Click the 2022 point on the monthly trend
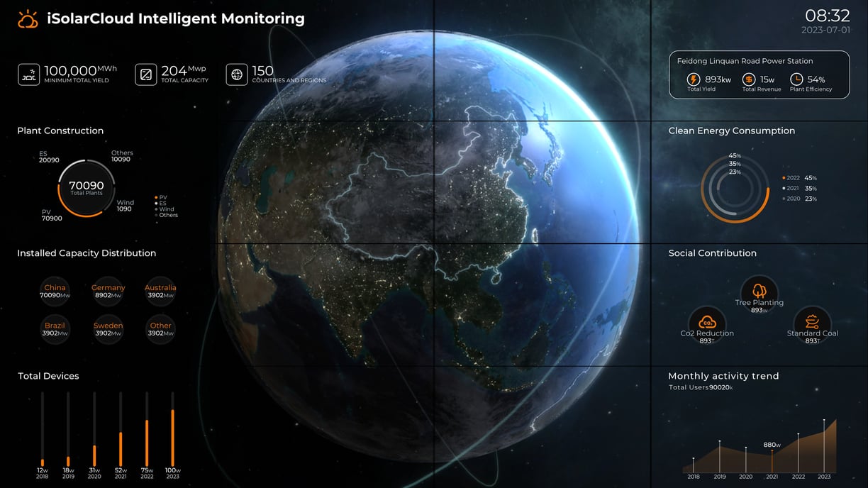 [x=799, y=434]
